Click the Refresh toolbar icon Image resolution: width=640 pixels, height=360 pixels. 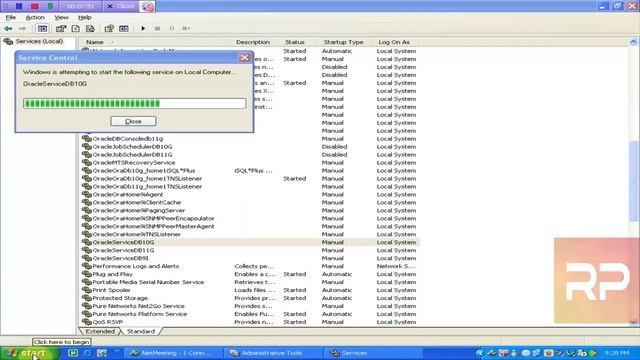(x=76, y=29)
